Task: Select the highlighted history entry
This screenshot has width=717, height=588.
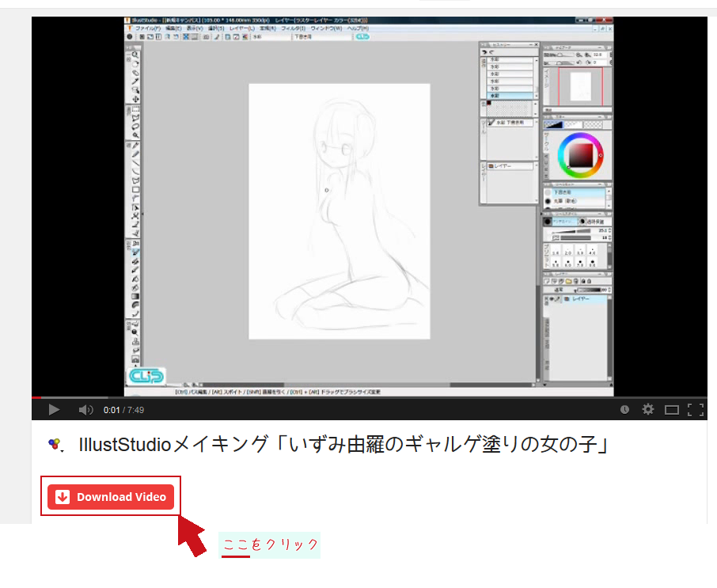Action: click(x=511, y=96)
